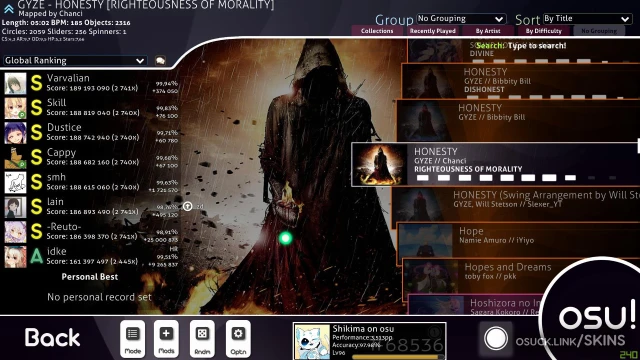Click the Back button

coord(52,338)
